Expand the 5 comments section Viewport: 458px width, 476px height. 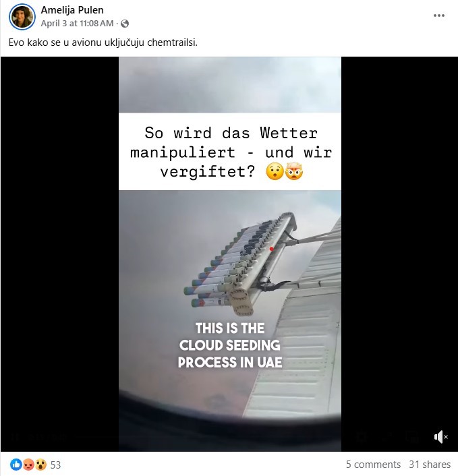pos(373,465)
